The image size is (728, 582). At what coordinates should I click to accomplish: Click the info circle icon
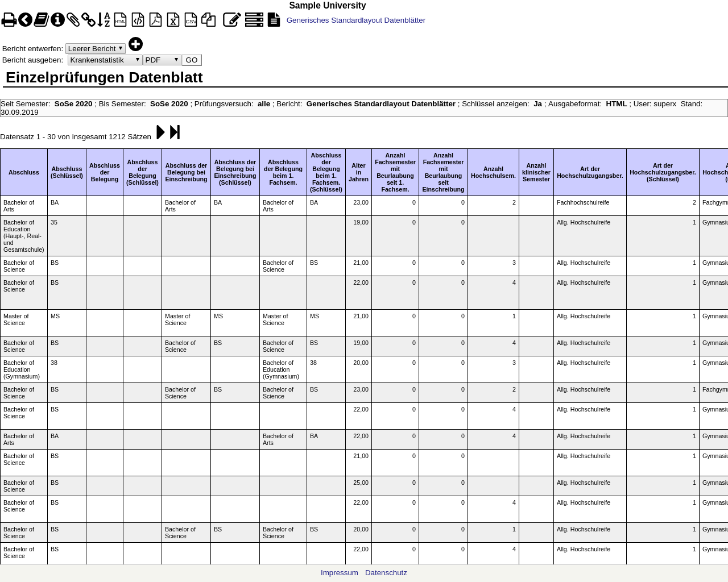[x=57, y=20]
